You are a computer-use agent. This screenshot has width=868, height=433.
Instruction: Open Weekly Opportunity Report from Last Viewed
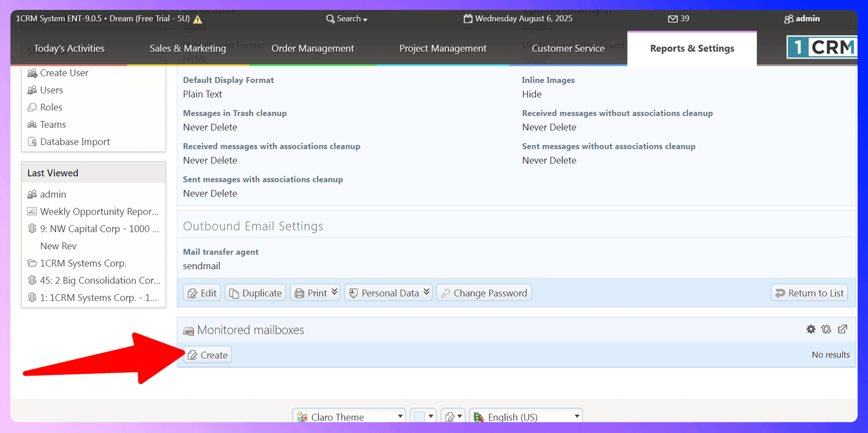coord(99,212)
